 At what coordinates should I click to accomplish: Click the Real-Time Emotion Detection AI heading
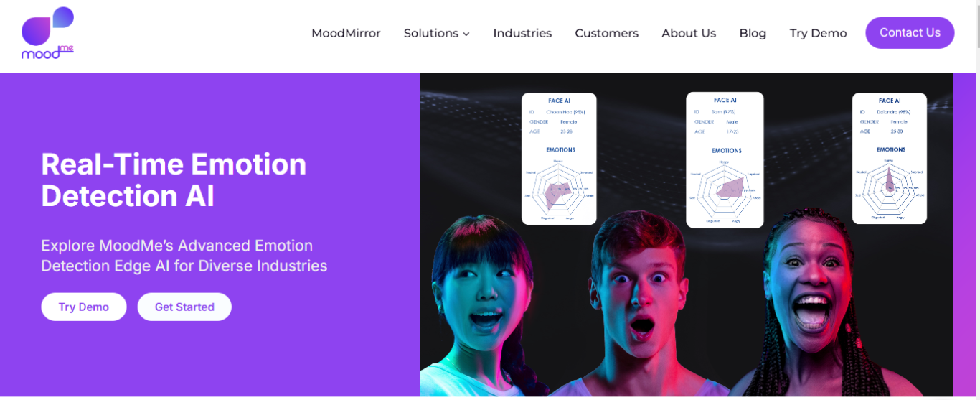[174, 180]
